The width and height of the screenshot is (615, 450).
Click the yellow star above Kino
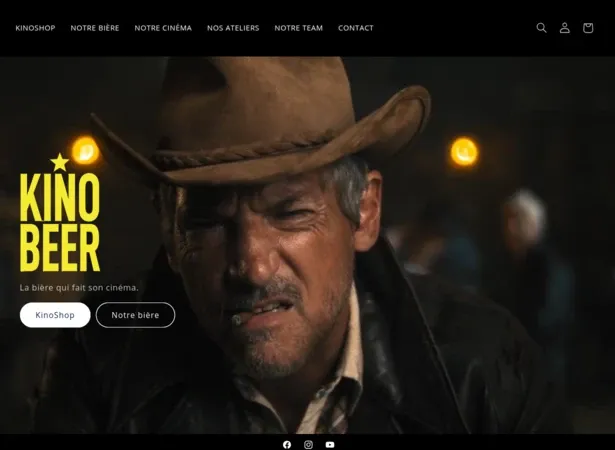[60, 161]
